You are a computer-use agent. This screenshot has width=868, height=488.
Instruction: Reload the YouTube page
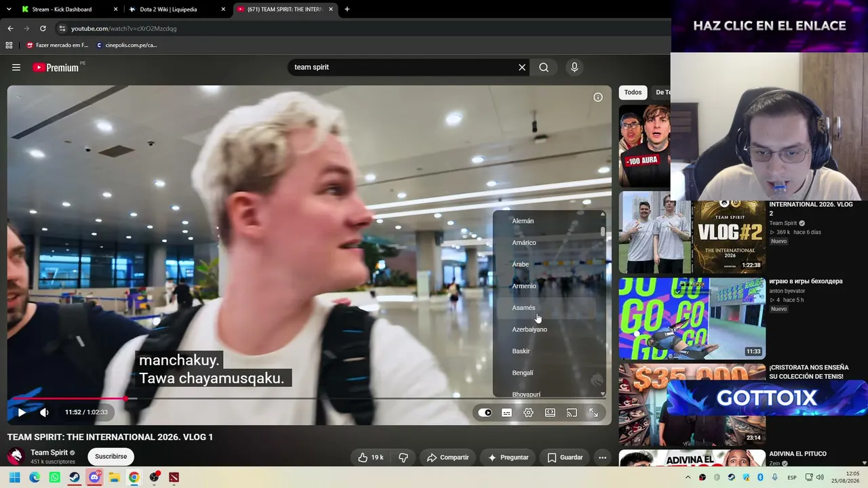pos(43,28)
